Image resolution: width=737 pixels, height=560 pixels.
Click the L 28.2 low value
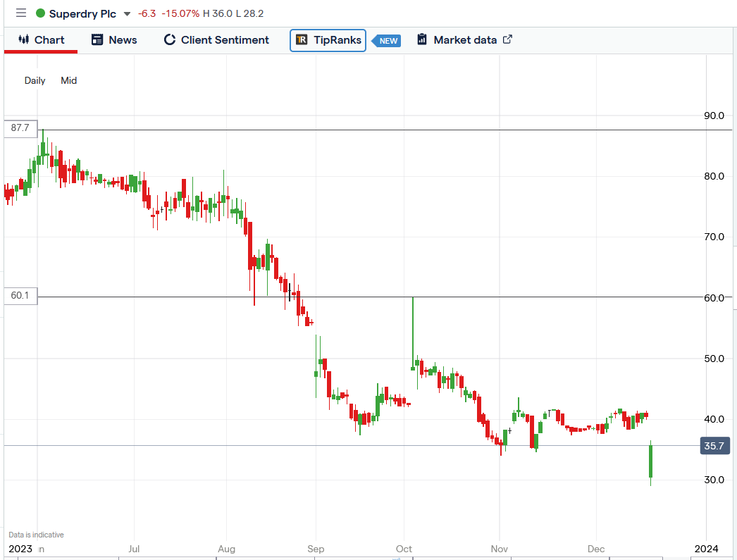click(249, 13)
